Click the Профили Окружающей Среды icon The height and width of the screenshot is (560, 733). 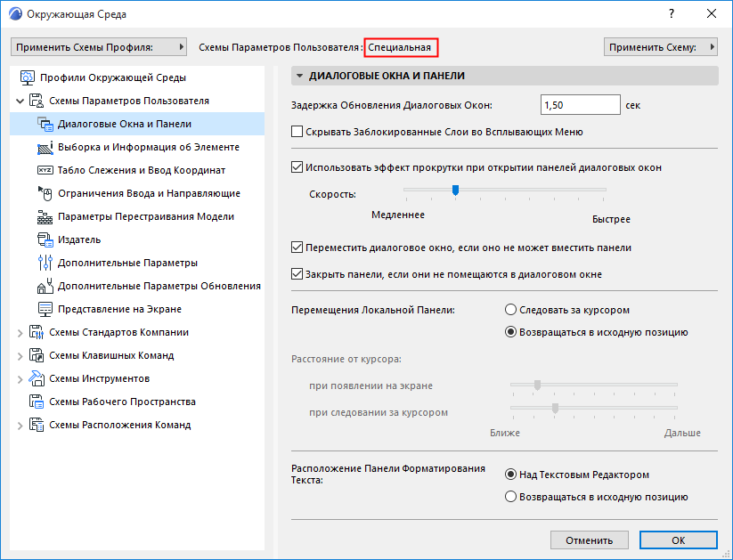click(x=27, y=77)
